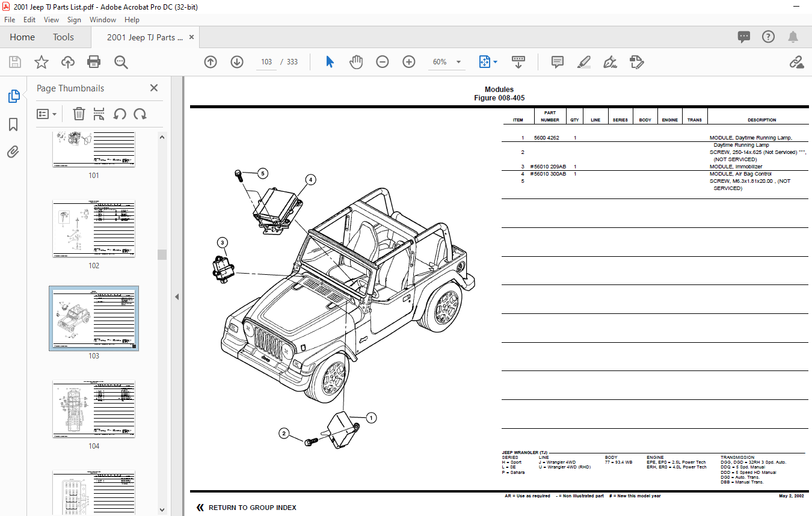The image size is (812, 516).
Task: Rotate page counterclockwise
Action: (120, 114)
